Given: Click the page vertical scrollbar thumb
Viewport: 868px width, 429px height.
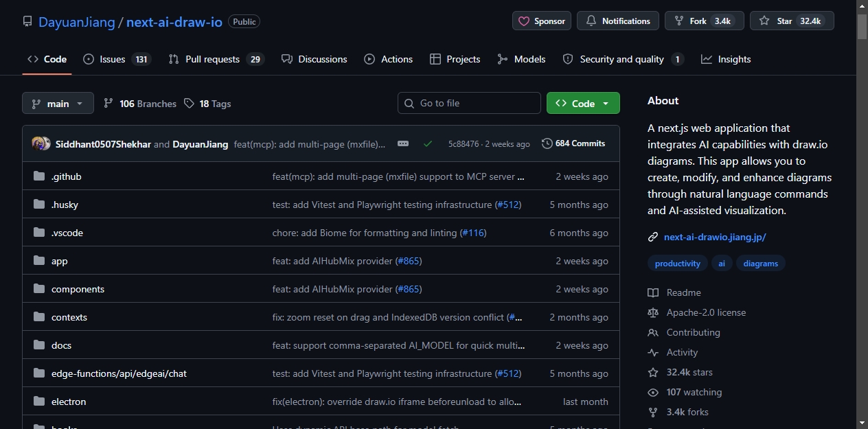Looking at the screenshot, I should (862, 26).
